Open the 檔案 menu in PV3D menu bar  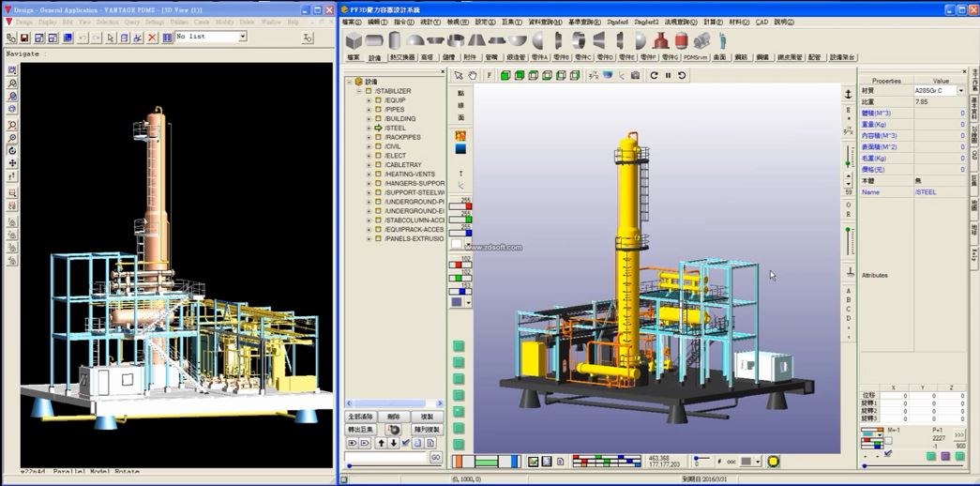coord(352,22)
